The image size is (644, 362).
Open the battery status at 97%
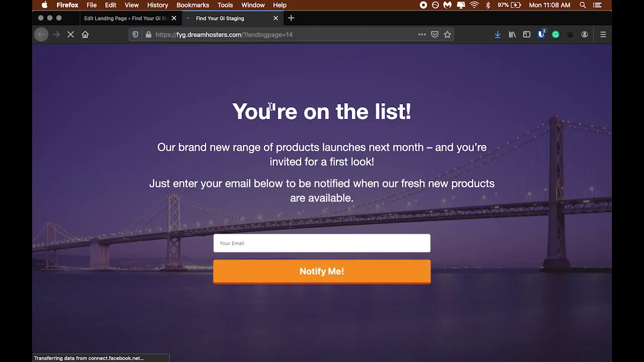[509, 5]
